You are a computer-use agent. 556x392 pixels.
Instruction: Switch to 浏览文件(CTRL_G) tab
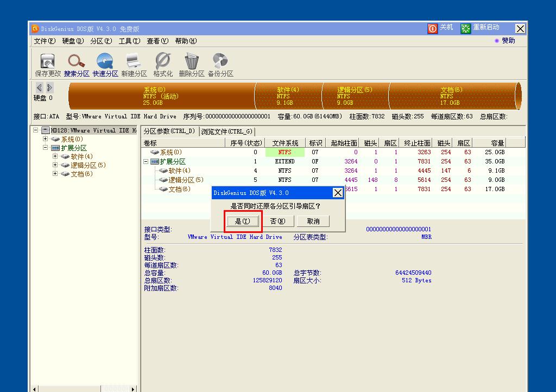click(x=227, y=131)
